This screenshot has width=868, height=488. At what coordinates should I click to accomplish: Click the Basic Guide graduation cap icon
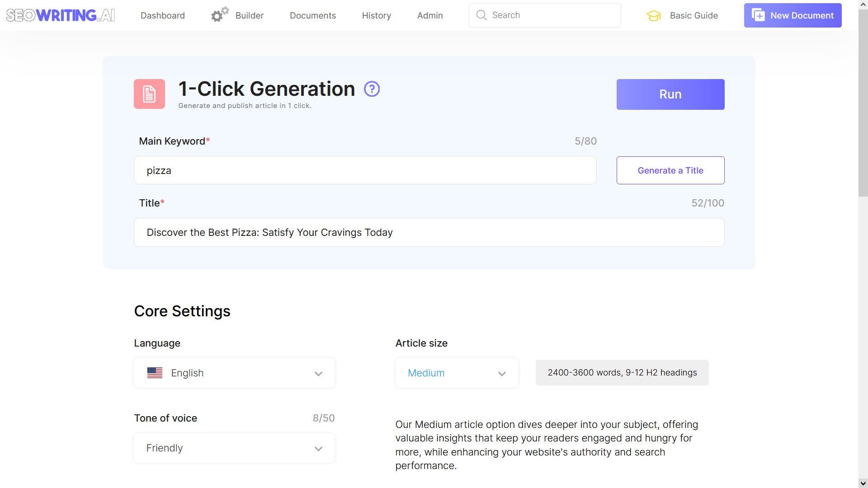click(x=654, y=15)
